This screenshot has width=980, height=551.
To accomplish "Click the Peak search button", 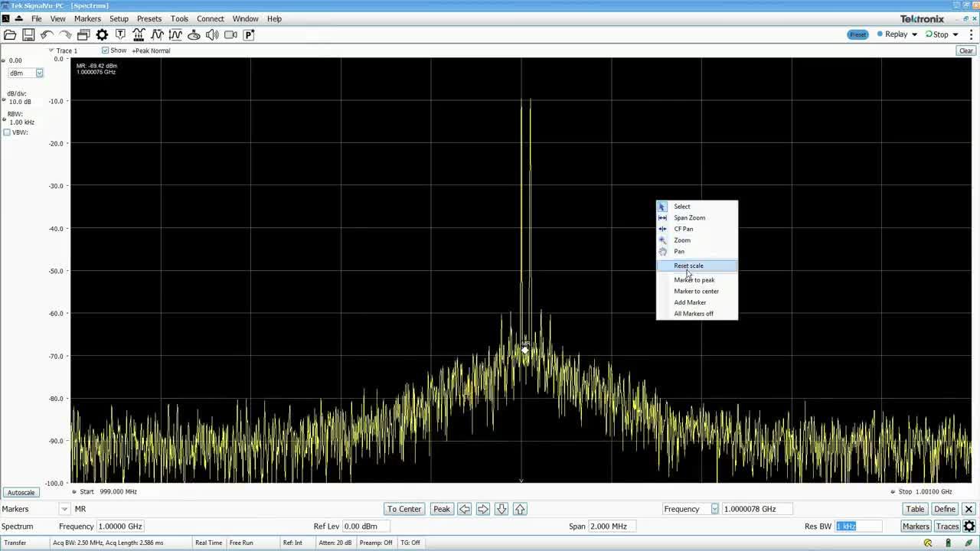I will coord(441,508).
